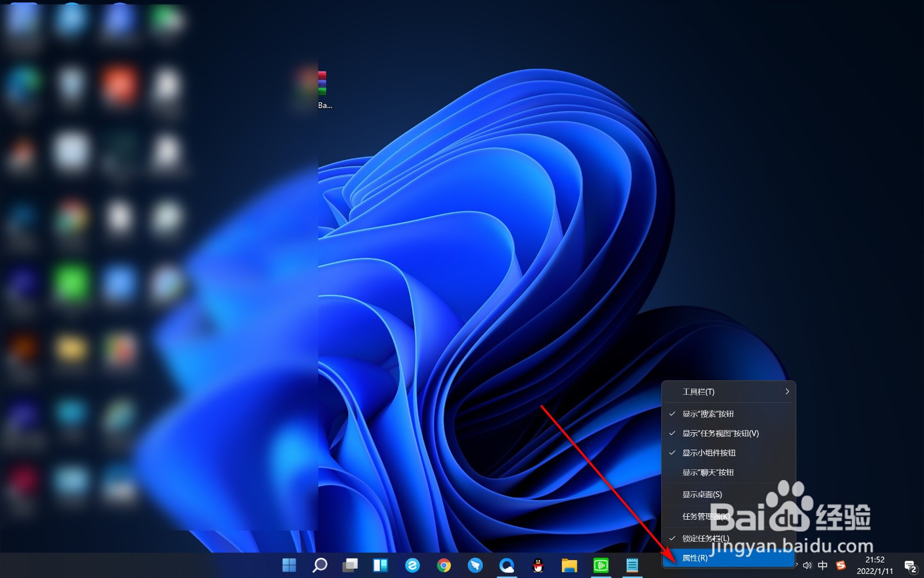This screenshot has height=578, width=924.
Task: Open the notification center icon
Action: 911,566
